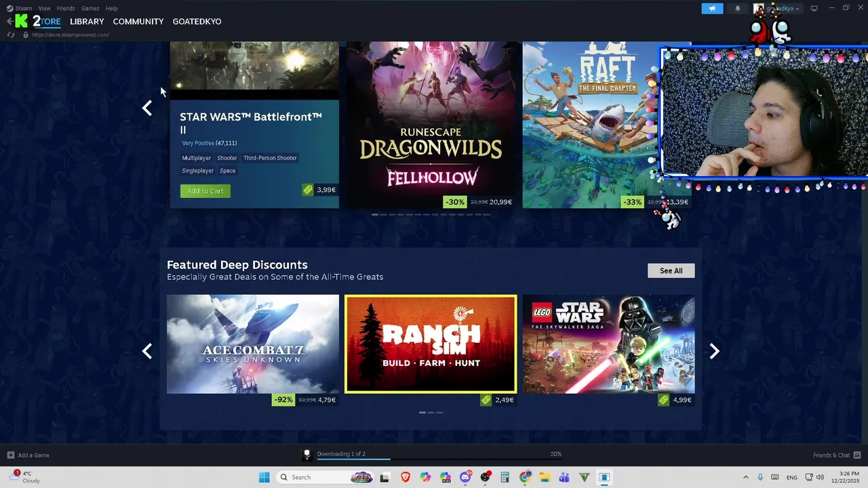Viewport: 868px width, 488px height.
Task: Go to the COMMUNITY tab
Action: pyautogui.click(x=138, y=21)
